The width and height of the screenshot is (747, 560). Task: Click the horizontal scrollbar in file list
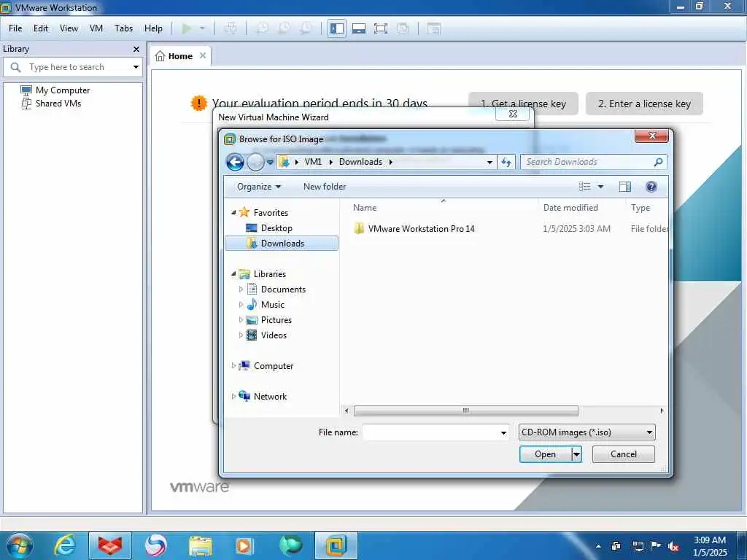(x=466, y=411)
